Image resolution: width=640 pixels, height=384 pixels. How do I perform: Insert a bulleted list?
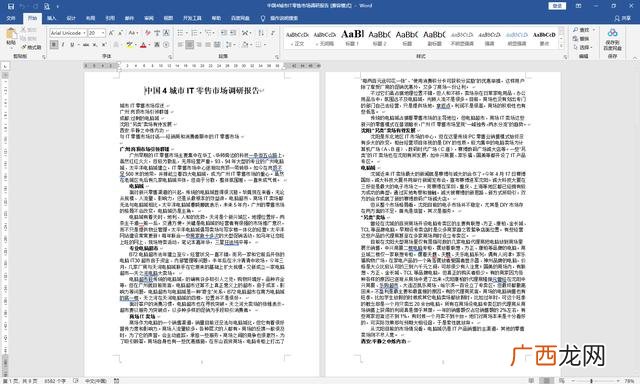pyautogui.click(x=180, y=33)
